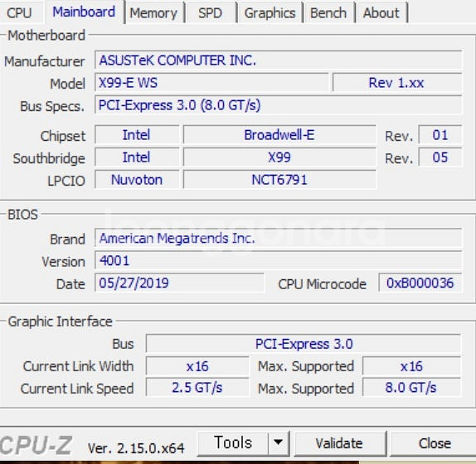Click the Max. Supported 8.0 GT/s speed value
This screenshot has width=476, height=464.
pyautogui.click(x=411, y=388)
